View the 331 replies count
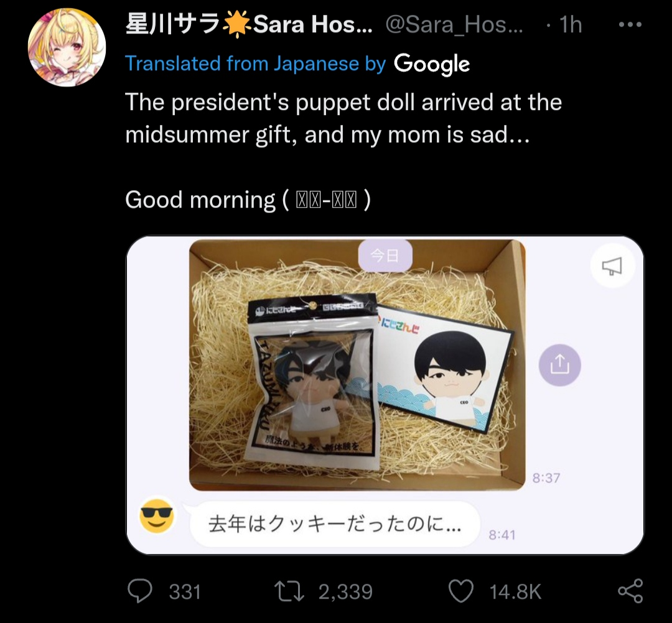This screenshot has height=623, width=672. 185,592
